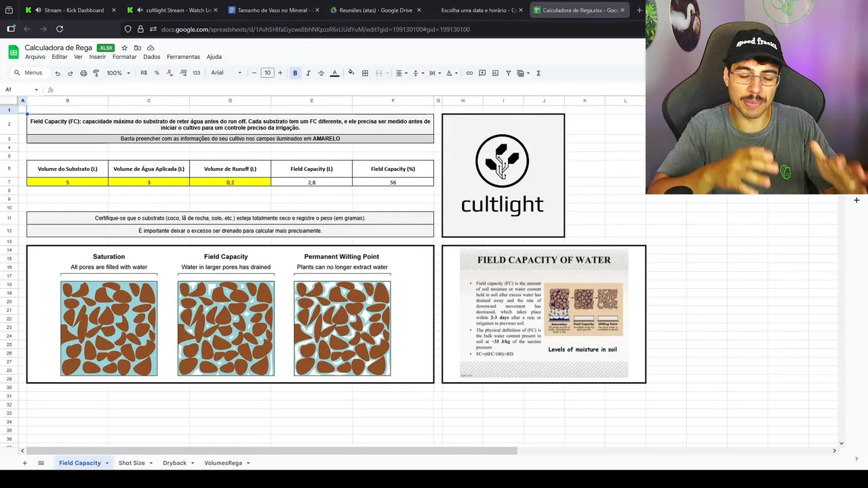The width and height of the screenshot is (868, 488).
Task: Click the font size field
Action: coord(267,73)
